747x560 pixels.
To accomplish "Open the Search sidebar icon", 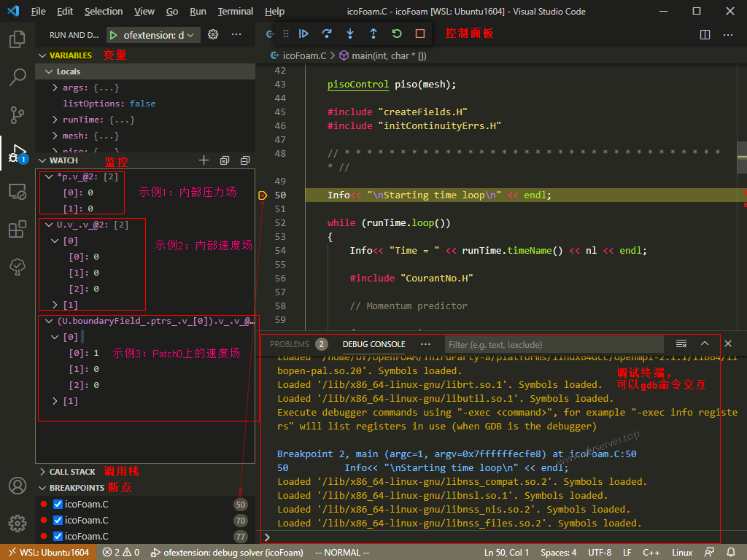I will (x=18, y=77).
